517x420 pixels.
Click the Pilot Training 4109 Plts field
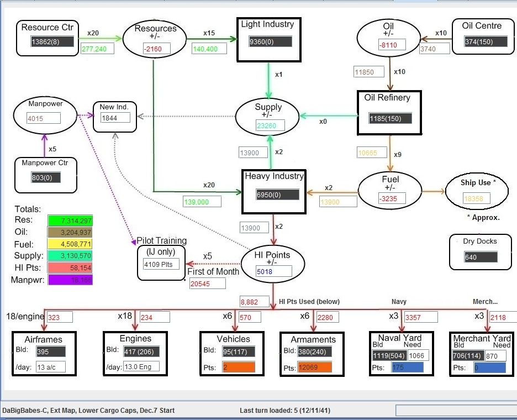click(161, 264)
